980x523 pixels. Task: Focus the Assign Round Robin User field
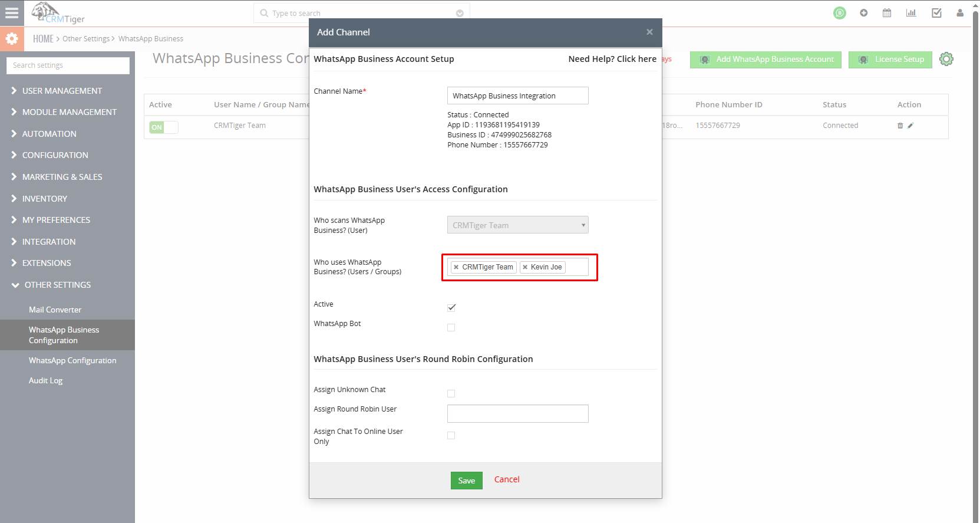(518, 413)
